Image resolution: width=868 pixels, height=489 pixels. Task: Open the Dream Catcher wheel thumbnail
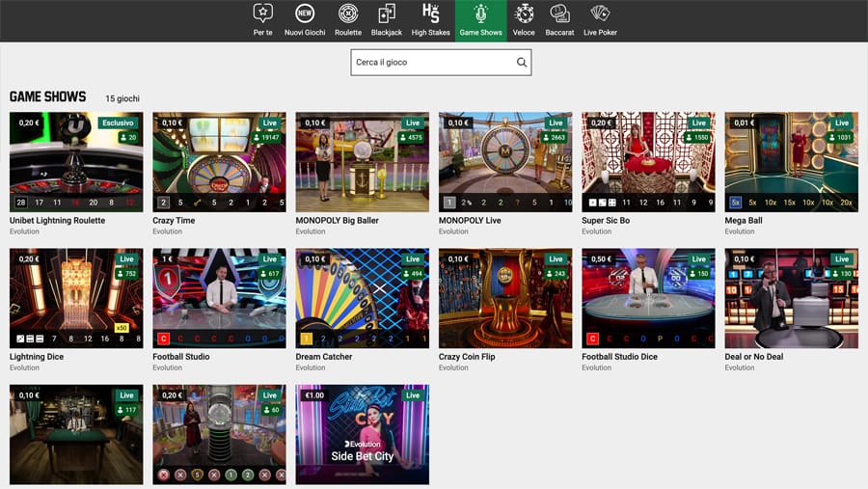362,298
